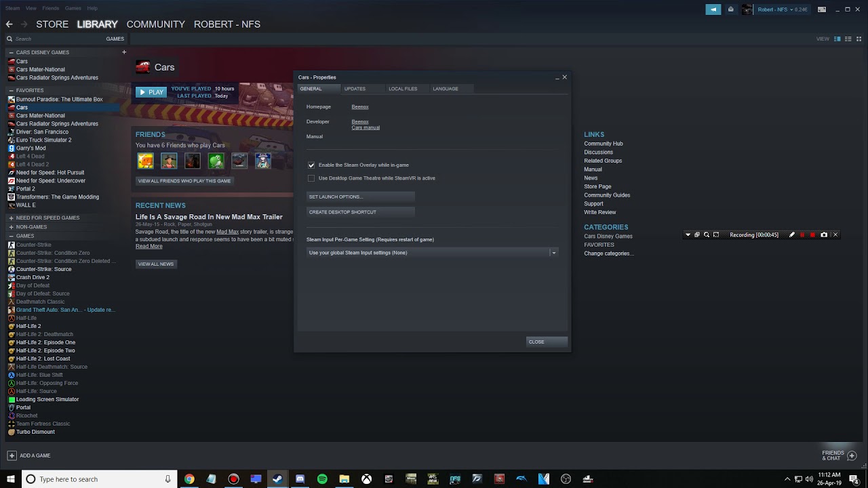Open the Robert - NFS account dropdown
The height and width of the screenshot is (488, 868).
click(x=783, y=9)
